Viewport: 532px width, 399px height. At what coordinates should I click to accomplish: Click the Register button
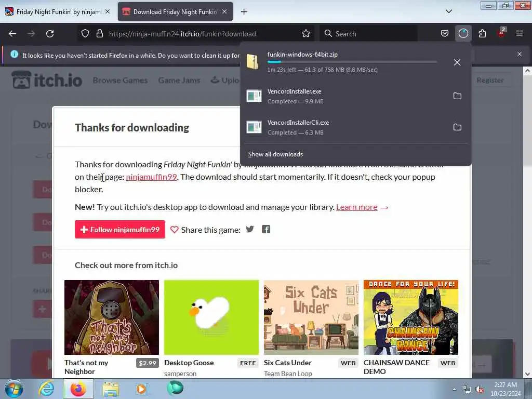[x=490, y=81]
